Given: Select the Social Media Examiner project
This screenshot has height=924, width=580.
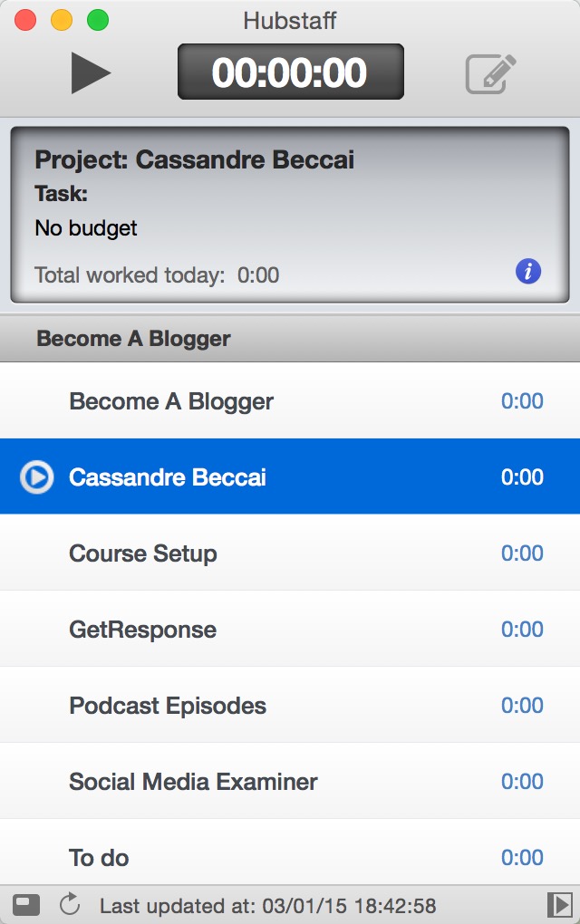Looking at the screenshot, I should click(290, 781).
